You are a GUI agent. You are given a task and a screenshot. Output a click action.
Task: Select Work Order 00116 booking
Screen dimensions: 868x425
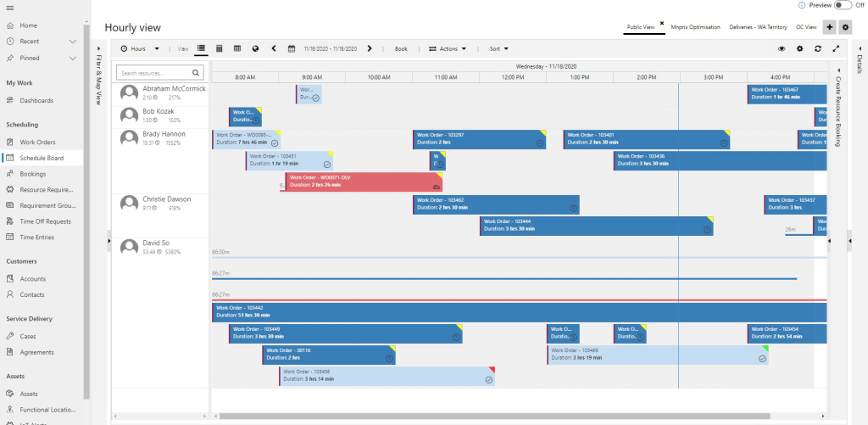[329, 355]
